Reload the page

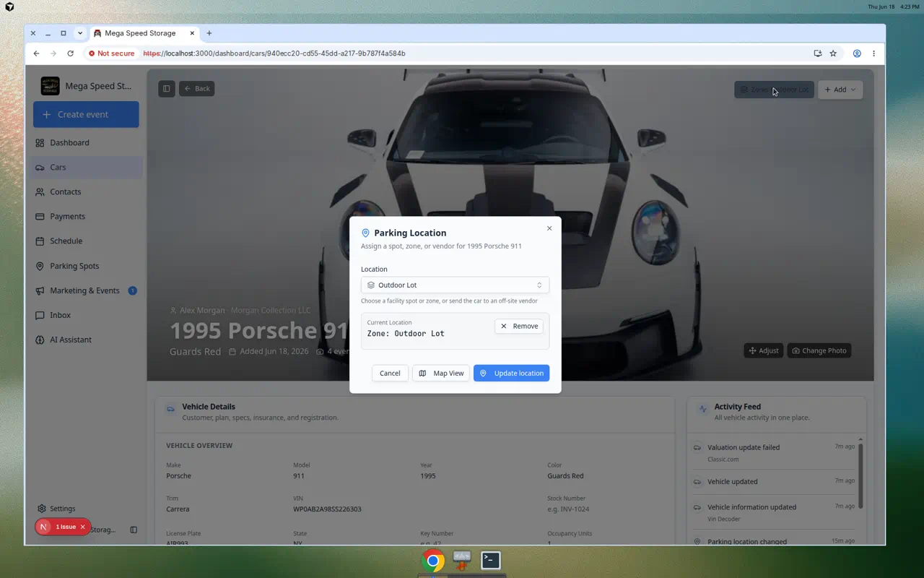pos(70,53)
